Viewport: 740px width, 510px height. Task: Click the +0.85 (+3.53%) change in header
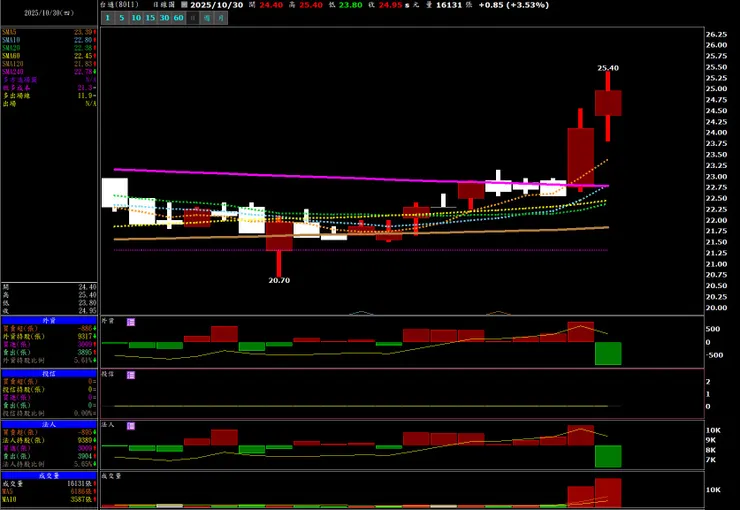(513, 5)
